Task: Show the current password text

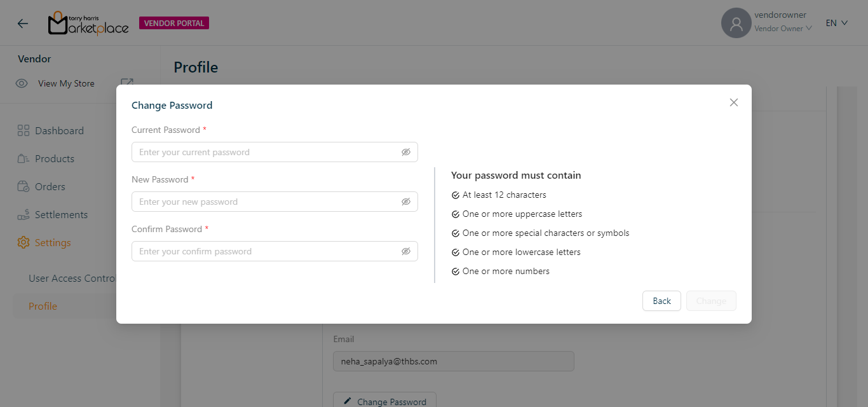Action: pos(406,152)
